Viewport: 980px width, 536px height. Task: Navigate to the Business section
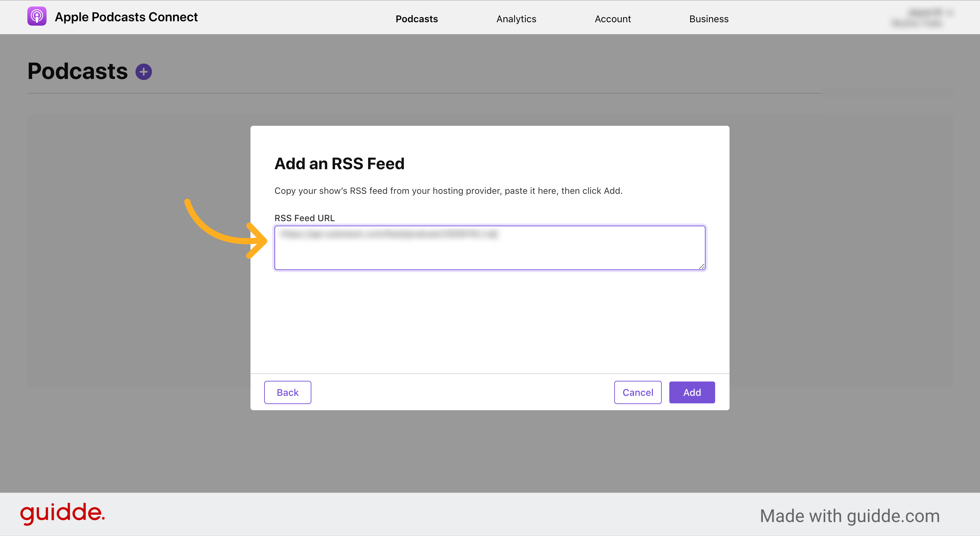(x=709, y=18)
